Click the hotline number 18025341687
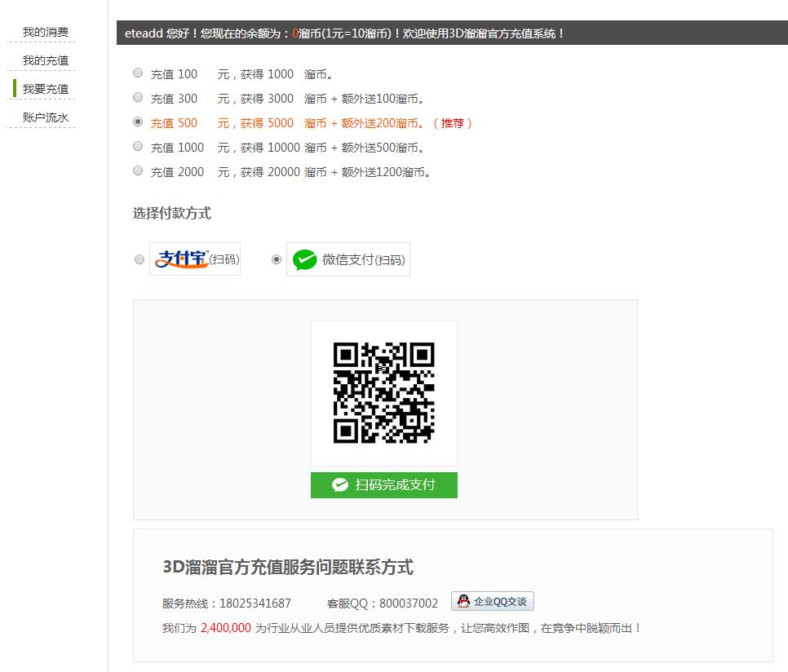Viewport: 788px width, 672px height. [x=255, y=603]
